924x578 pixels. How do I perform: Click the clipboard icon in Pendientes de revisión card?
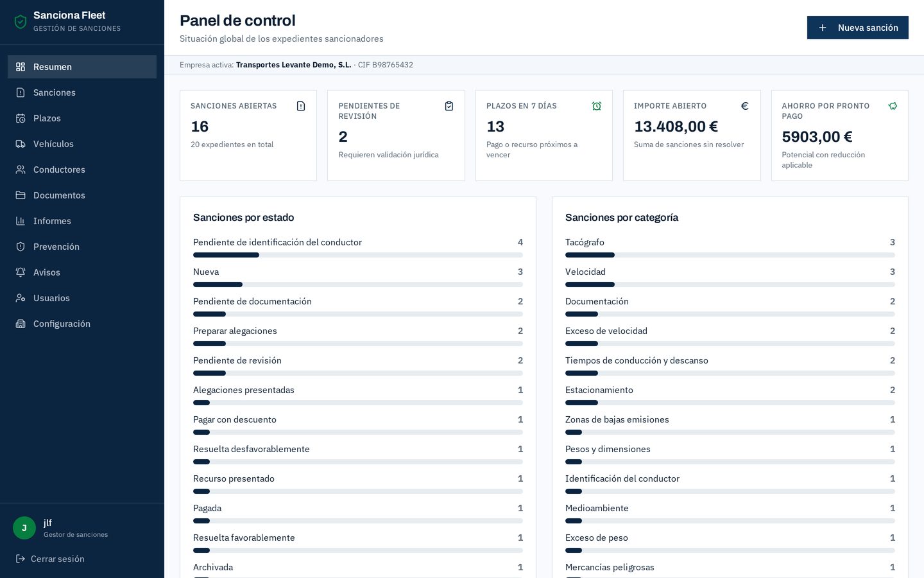click(449, 106)
